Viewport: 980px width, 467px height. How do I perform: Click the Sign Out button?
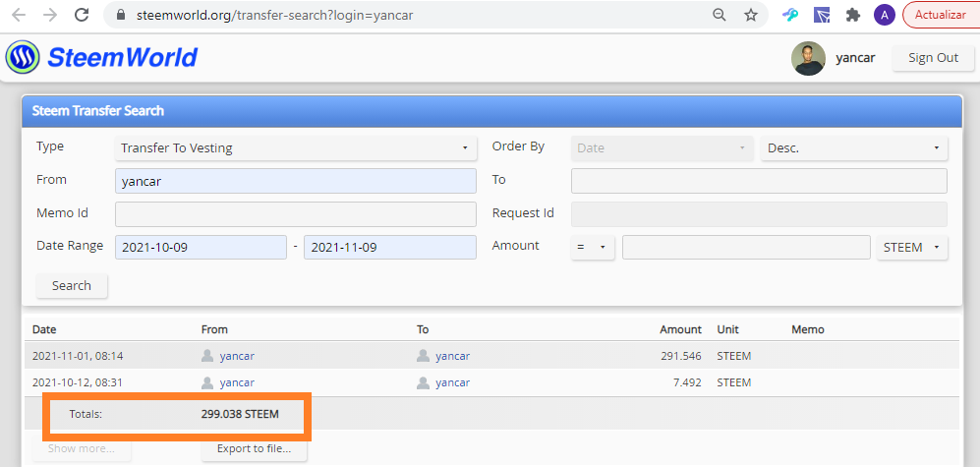(x=933, y=58)
